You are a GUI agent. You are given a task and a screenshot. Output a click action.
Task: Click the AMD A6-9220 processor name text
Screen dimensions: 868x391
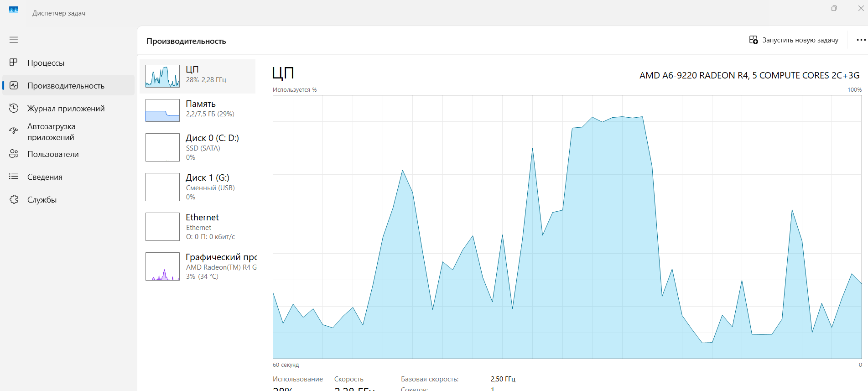click(x=749, y=75)
